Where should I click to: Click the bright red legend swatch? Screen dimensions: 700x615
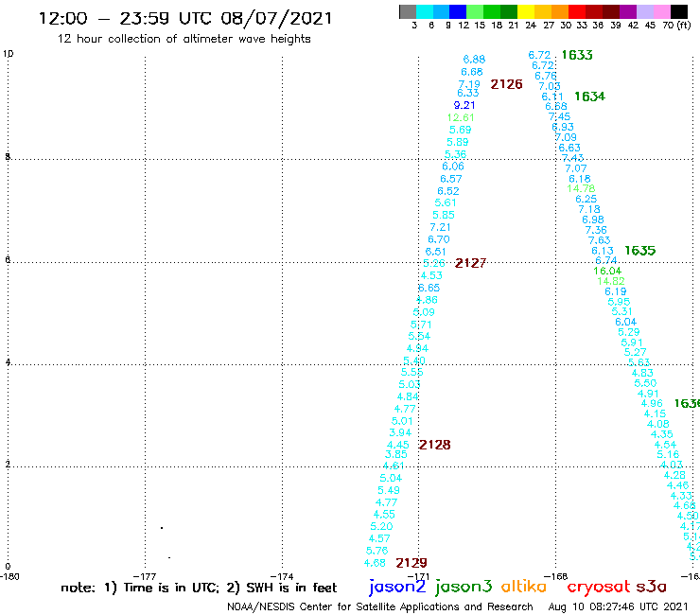click(x=577, y=11)
